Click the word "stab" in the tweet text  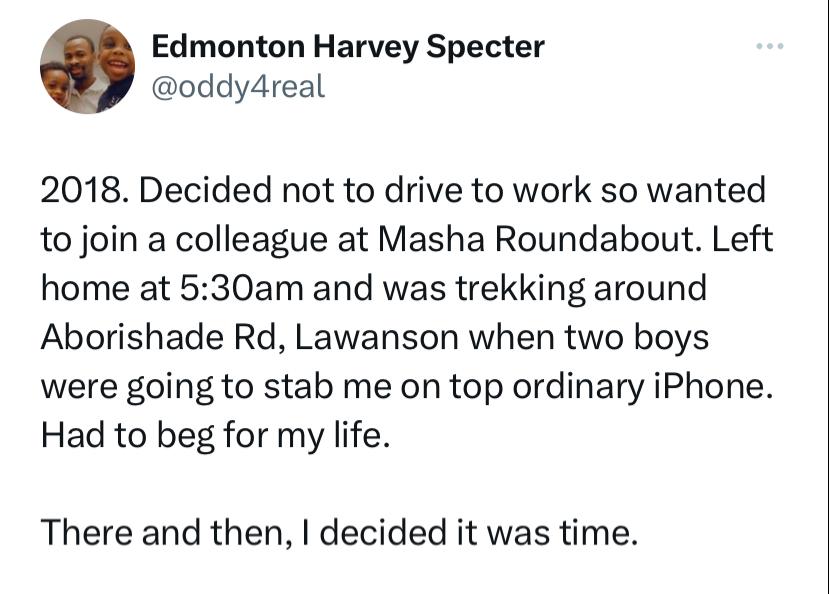tap(298, 386)
